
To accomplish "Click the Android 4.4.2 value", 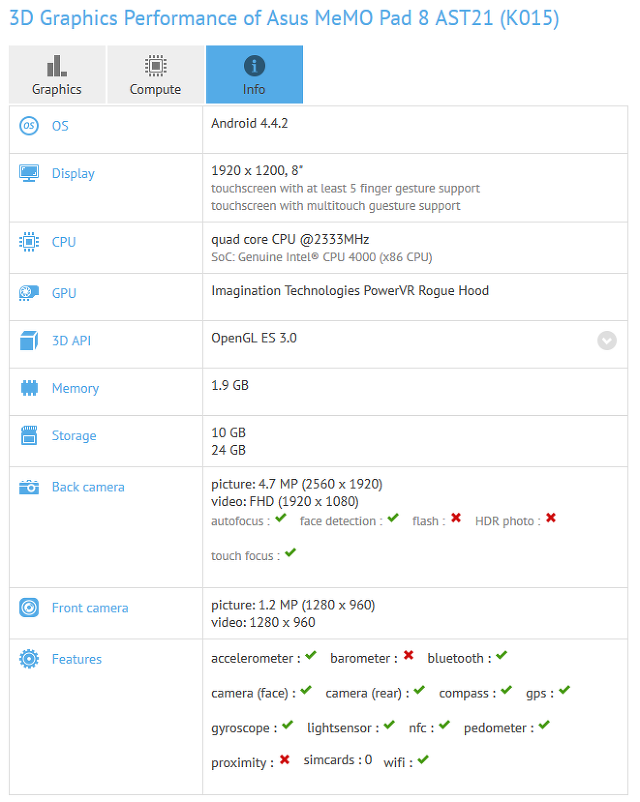I will coord(250,123).
